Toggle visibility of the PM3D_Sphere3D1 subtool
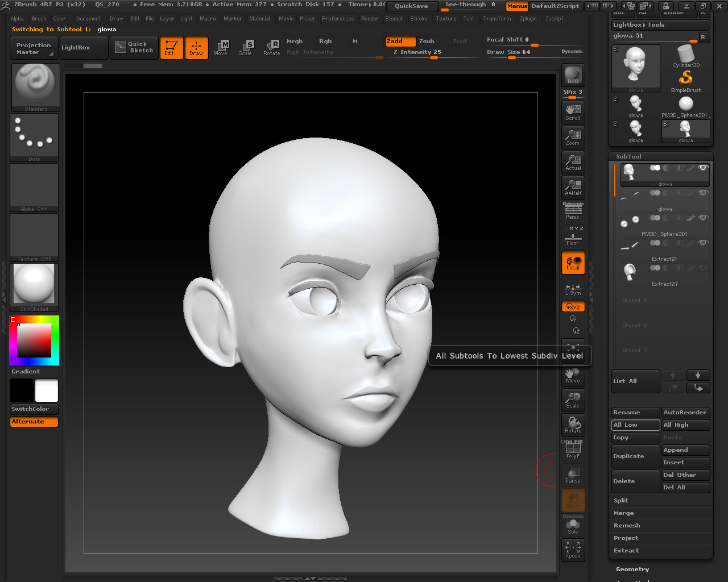 click(x=704, y=217)
